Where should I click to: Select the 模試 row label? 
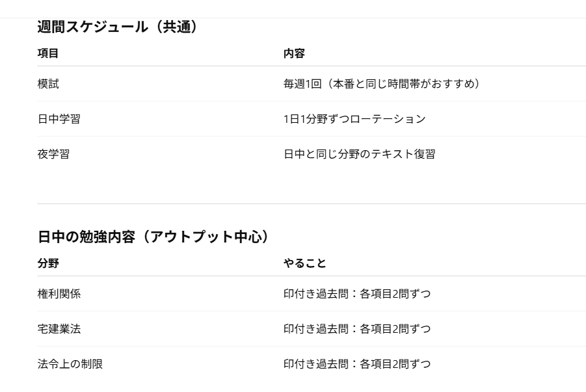tap(47, 84)
